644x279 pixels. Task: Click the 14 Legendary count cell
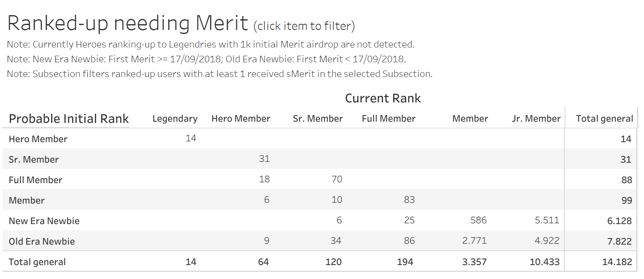point(191,138)
